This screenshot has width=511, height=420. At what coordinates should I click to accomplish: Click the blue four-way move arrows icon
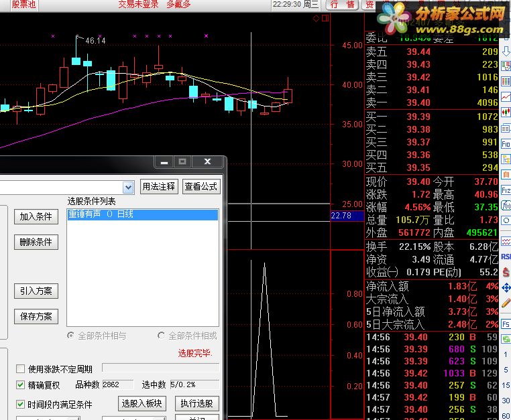506,287
